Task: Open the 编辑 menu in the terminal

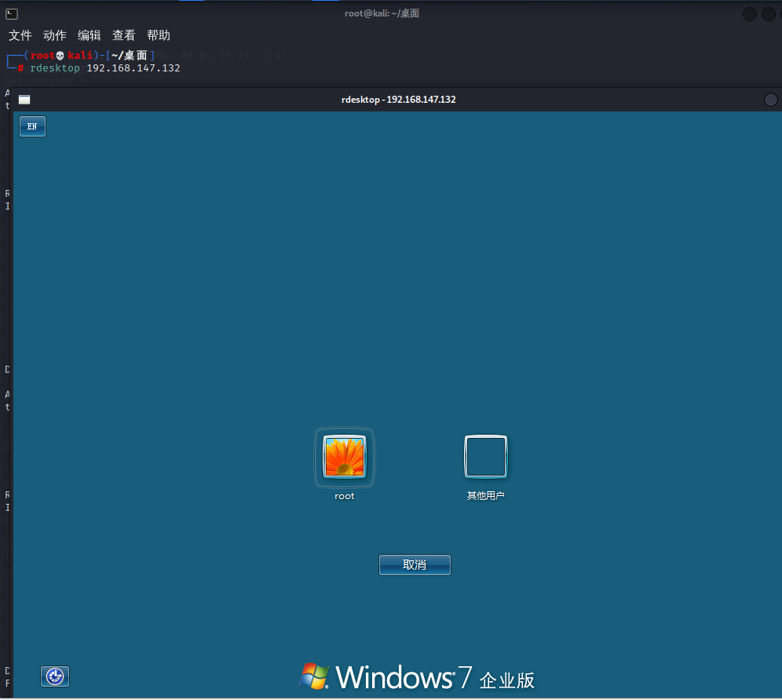Action: pos(90,35)
